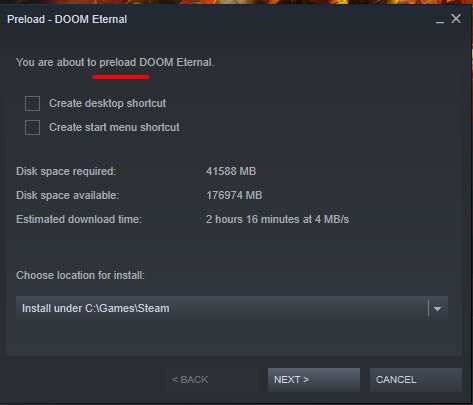Expand the dropdown arrow beside C:\Games\Steam
This screenshot has width=473, height=405.
coord(438,309)
